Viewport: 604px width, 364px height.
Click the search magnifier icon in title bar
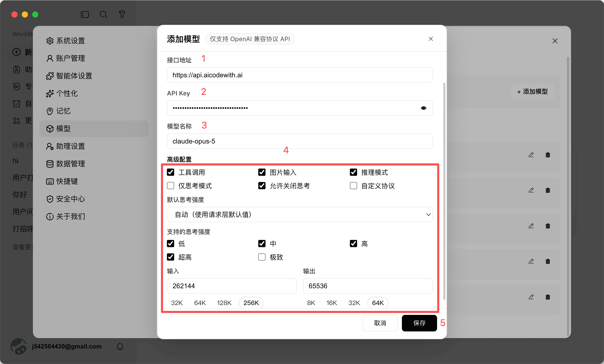(104, 14)
